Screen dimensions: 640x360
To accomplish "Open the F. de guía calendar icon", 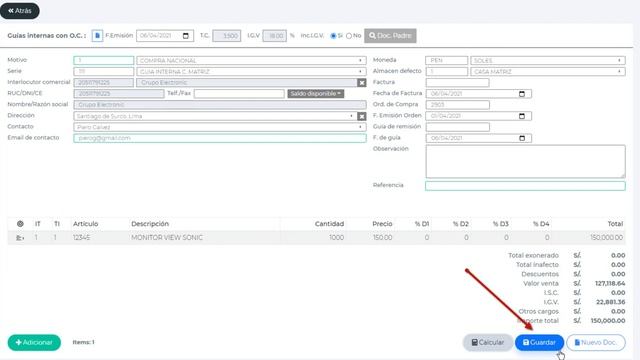I will [x=522, y=138].
